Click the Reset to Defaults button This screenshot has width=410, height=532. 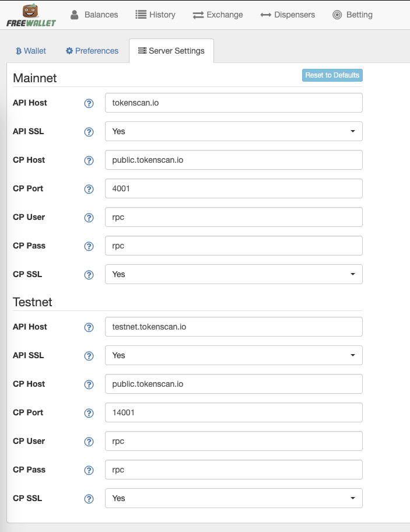pos(332,75)
